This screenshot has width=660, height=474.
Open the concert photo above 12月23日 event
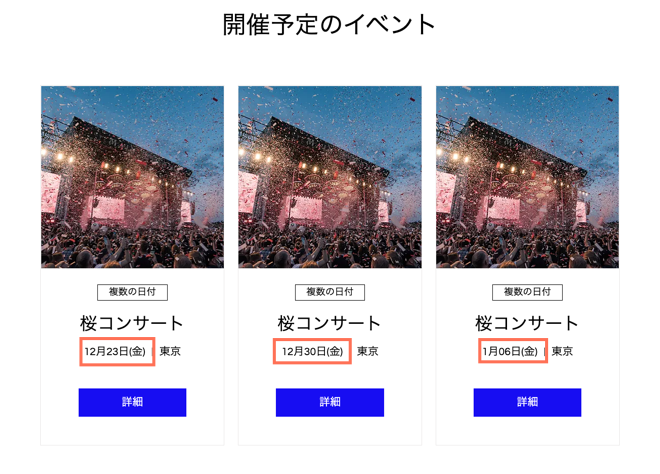(132, 177)
